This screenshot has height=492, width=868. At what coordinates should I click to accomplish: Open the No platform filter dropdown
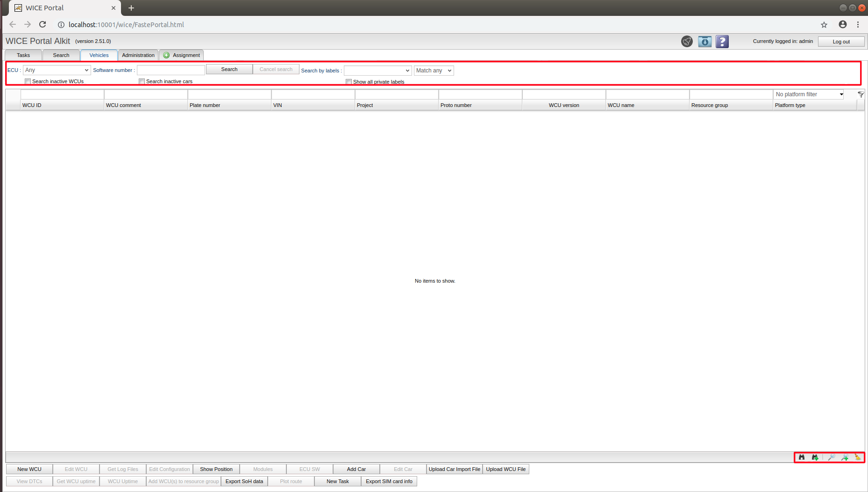809,94
